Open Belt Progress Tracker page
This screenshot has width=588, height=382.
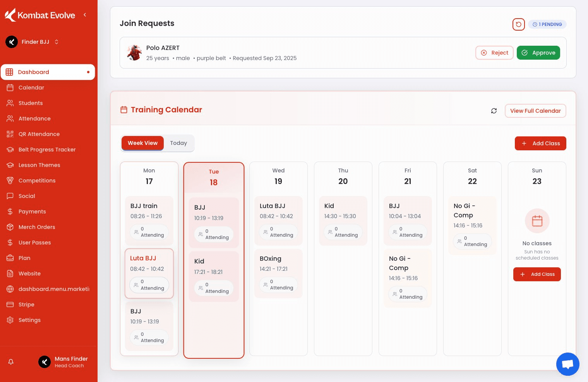click(x=47, y=150)
